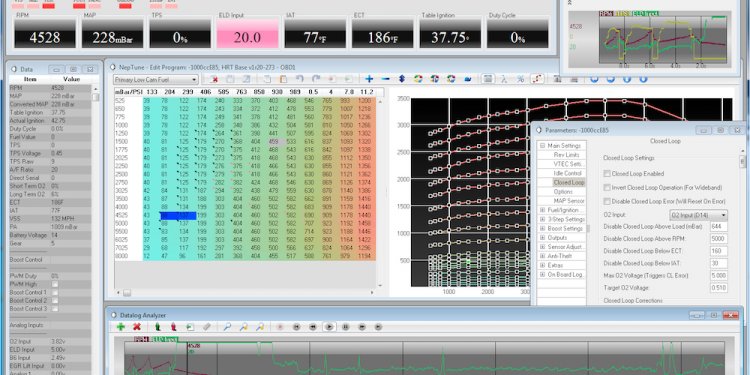
Task: Check Invert Closed Loop Operation for Wideband
Action: (x=607, y=188)
